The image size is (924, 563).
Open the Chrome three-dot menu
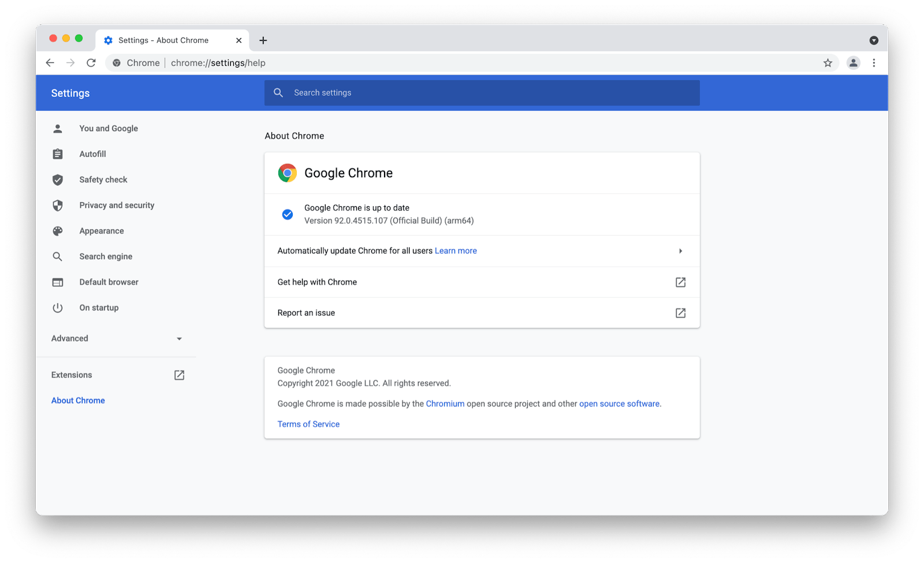(x=874, y=63)
